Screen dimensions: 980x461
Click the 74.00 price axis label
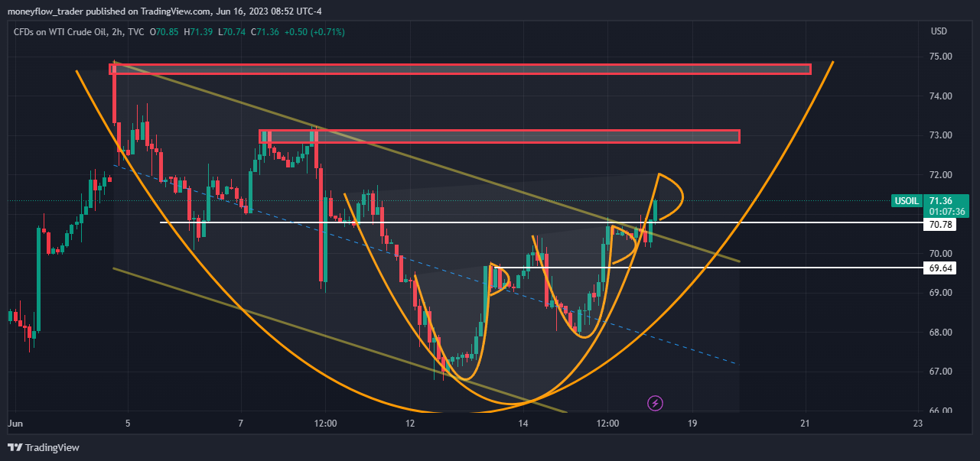point(941,96)
